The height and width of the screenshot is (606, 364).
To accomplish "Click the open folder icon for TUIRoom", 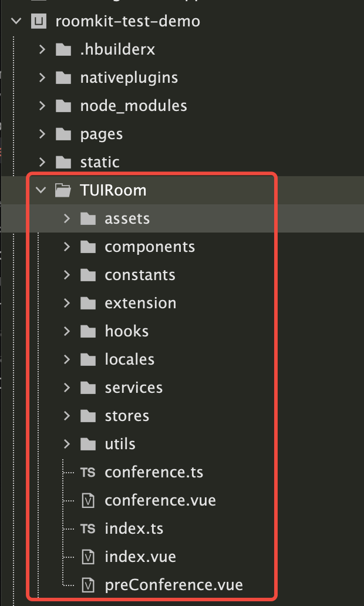I will [62, 190].
